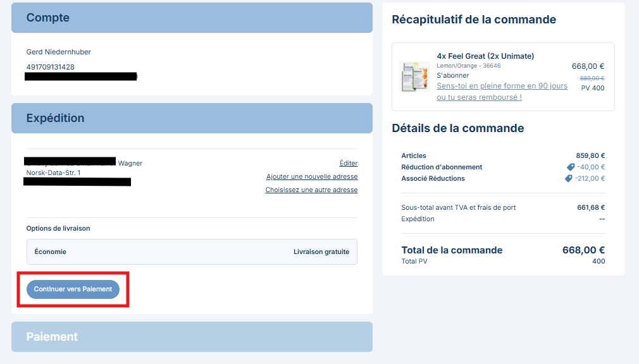The height and width of the screenshot is (364, 639).
Task: Click the 4x Feel Great product title
Action: 485,56
